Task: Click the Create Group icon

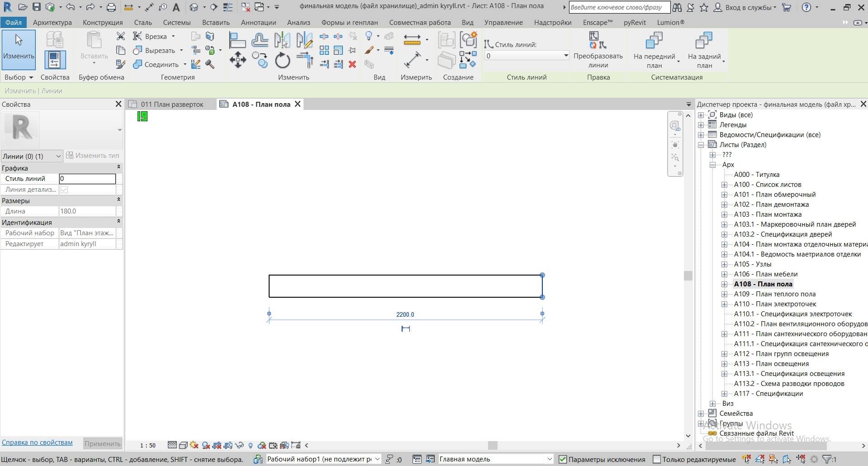Action: click(x=469, y=40)
